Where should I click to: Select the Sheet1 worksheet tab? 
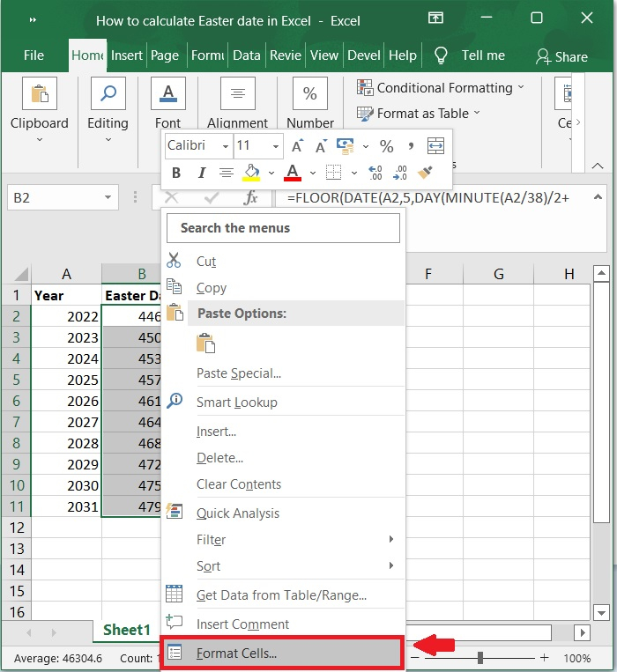pyautogui.click(x=127, y=630)
